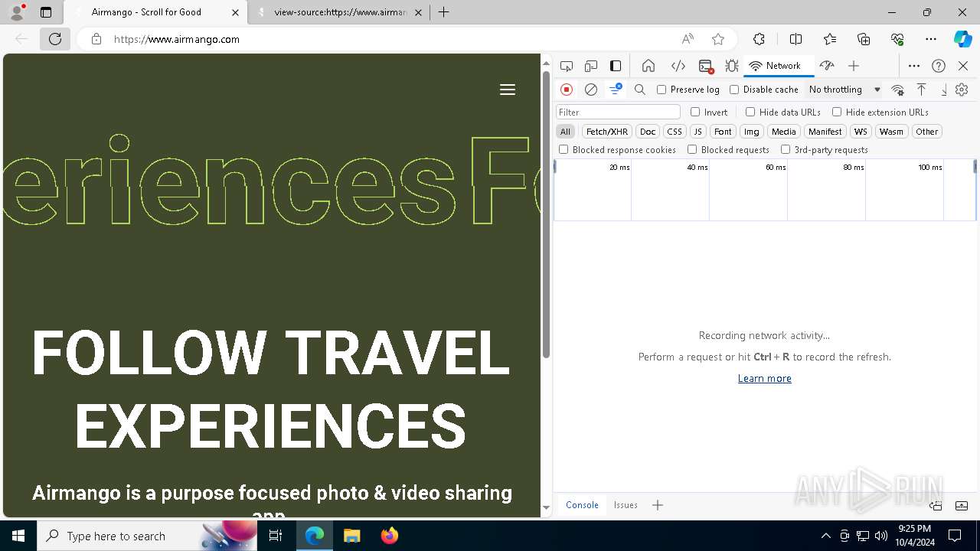
Task: Open the Sources bug icon panel
Action: (732, 66)
